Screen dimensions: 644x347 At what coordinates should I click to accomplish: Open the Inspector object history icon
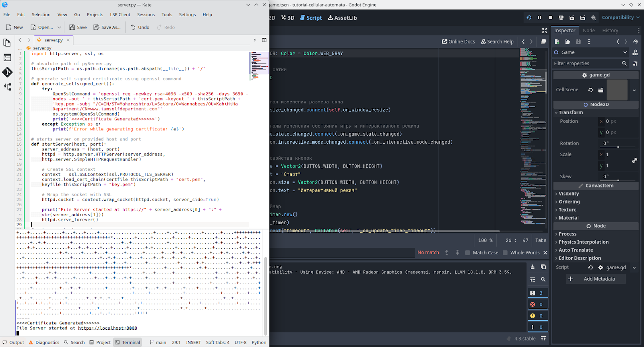pyautogui.click(x=635, y=41)
